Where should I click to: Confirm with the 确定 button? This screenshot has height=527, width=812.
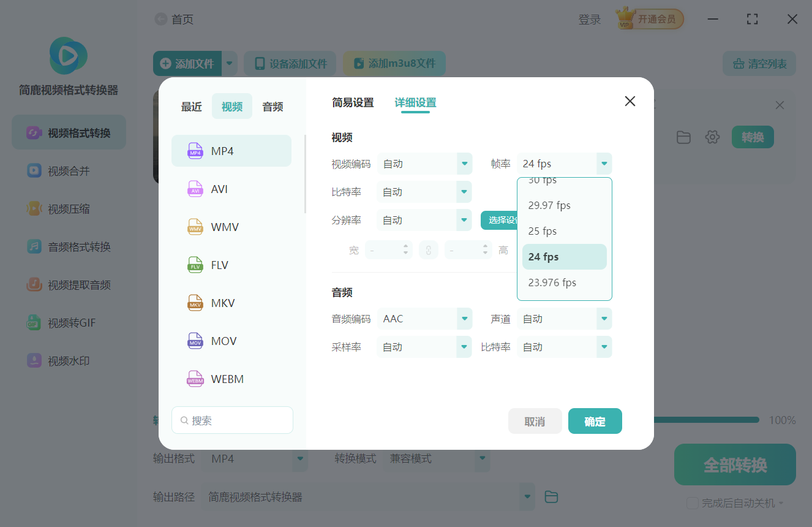(x=595, y=421)
